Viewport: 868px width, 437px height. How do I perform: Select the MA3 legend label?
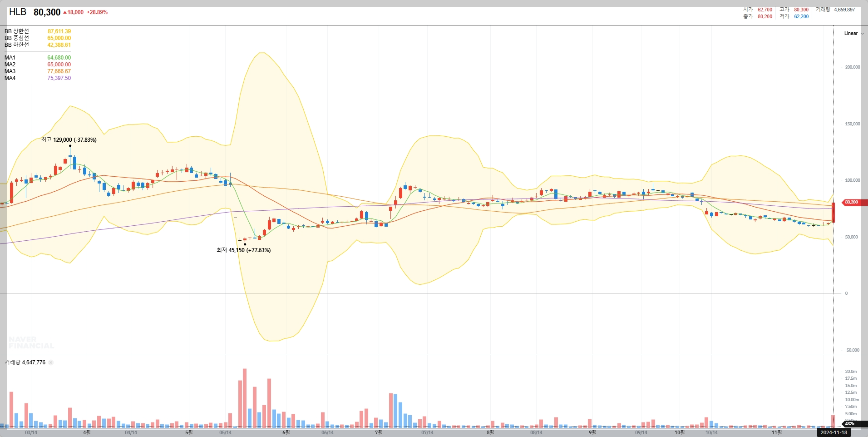(10, 71)
